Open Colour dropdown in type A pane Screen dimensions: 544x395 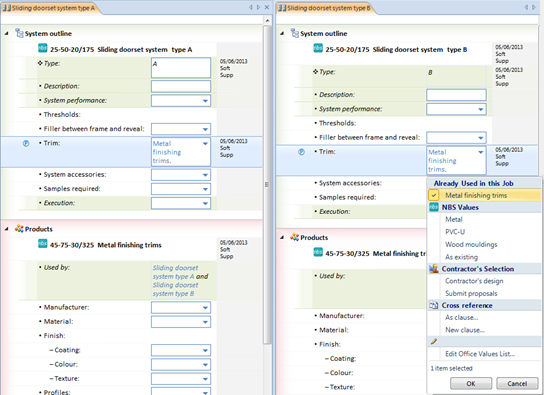(205, 364)
